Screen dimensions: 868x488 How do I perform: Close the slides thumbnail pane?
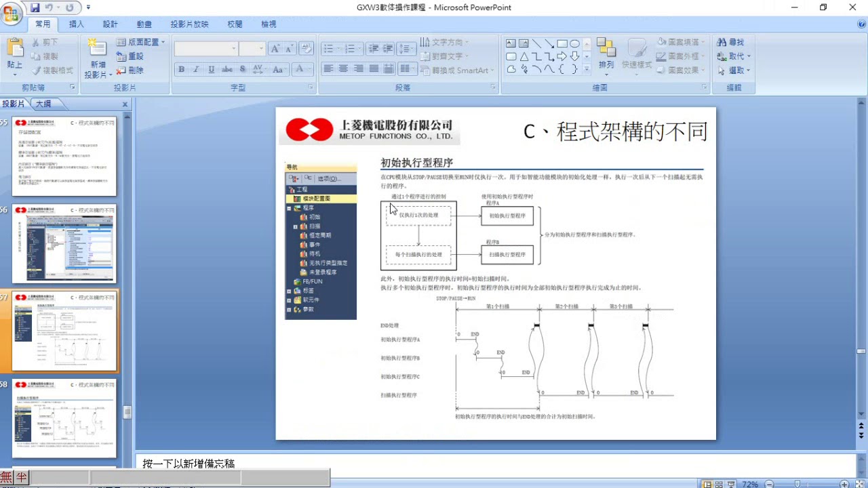tap(125, 104)
